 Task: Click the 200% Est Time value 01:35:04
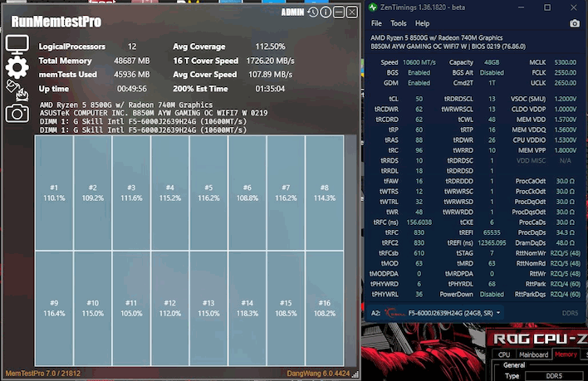coord(270,89)
